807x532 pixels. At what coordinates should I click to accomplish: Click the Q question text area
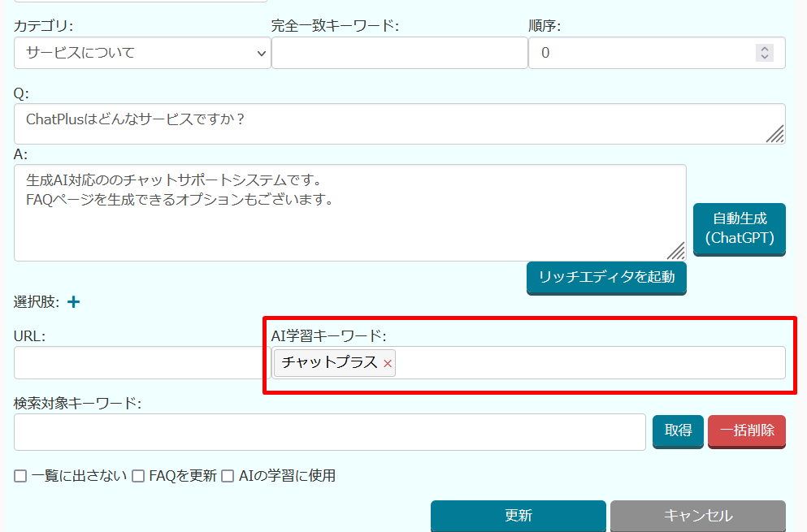point(399,123)
